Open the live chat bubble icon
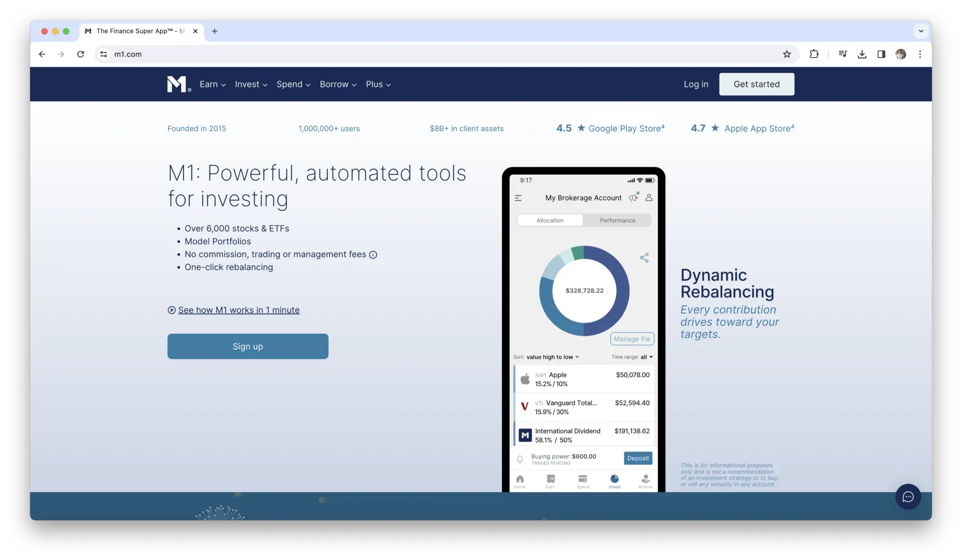Screen dimensions: 962x560 [x=908, y=497]
